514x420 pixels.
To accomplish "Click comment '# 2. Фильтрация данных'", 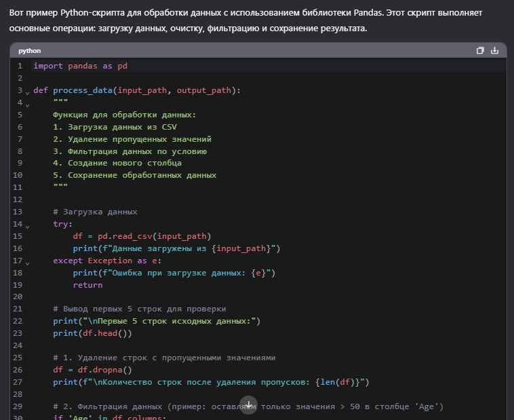I will pos(248,406).
